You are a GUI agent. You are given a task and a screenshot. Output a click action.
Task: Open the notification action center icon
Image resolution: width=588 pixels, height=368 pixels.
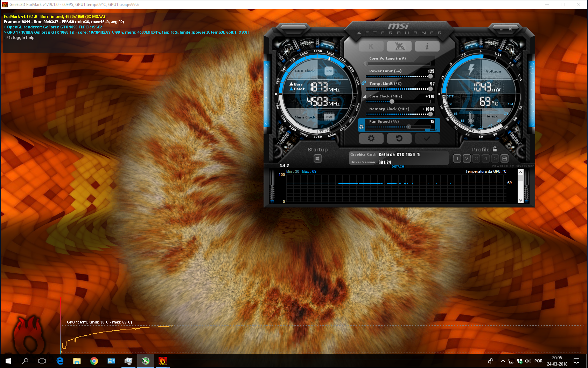(x=576, y=361)
